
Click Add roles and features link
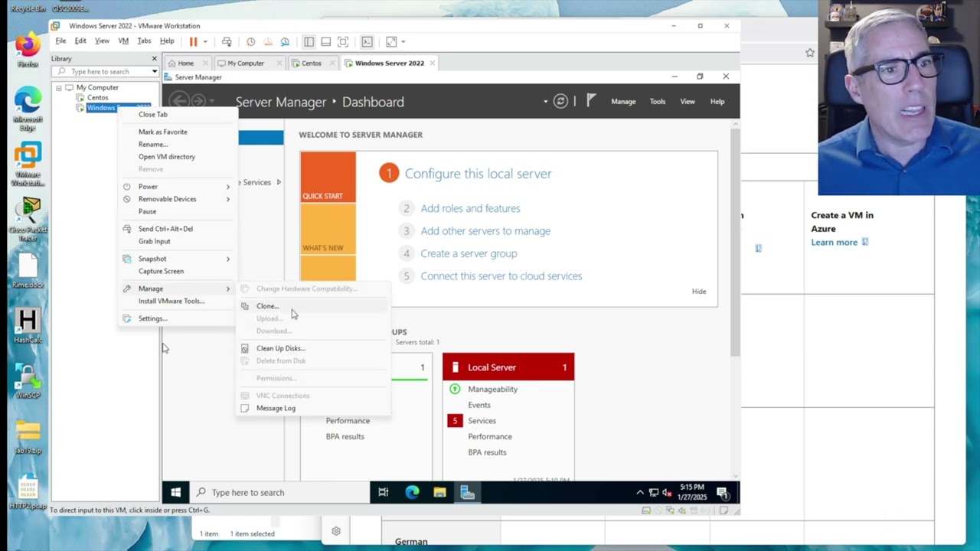click(470, 208)
